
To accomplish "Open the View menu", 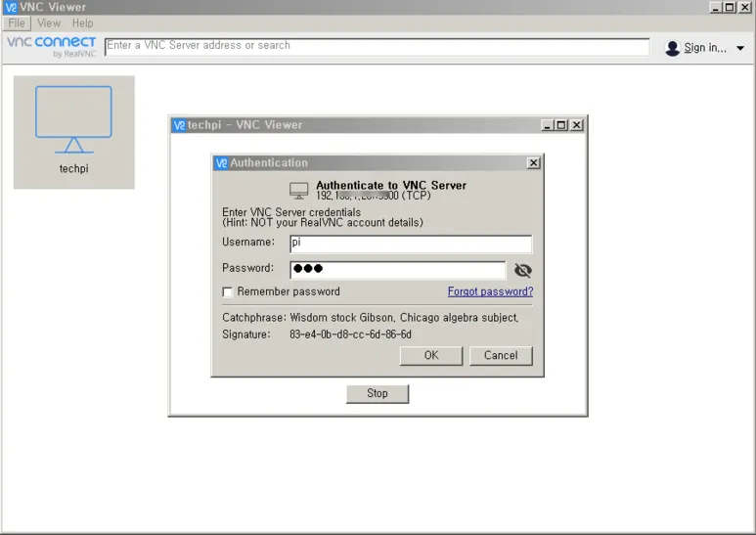I will tap(49, 23).
